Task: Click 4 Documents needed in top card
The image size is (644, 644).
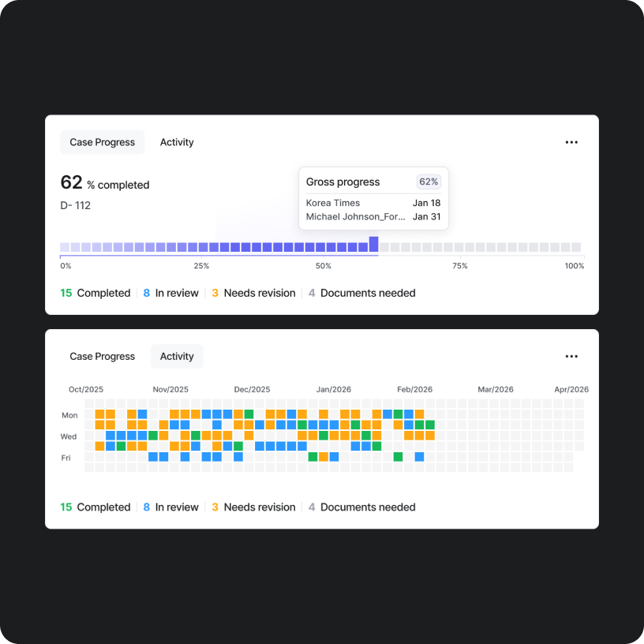Action: [x=361, y=293]
